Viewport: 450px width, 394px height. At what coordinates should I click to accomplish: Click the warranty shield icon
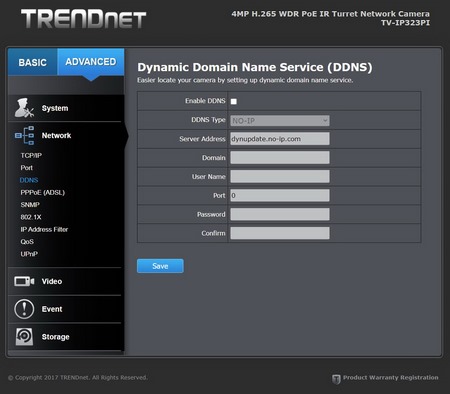tap(336, 379)
